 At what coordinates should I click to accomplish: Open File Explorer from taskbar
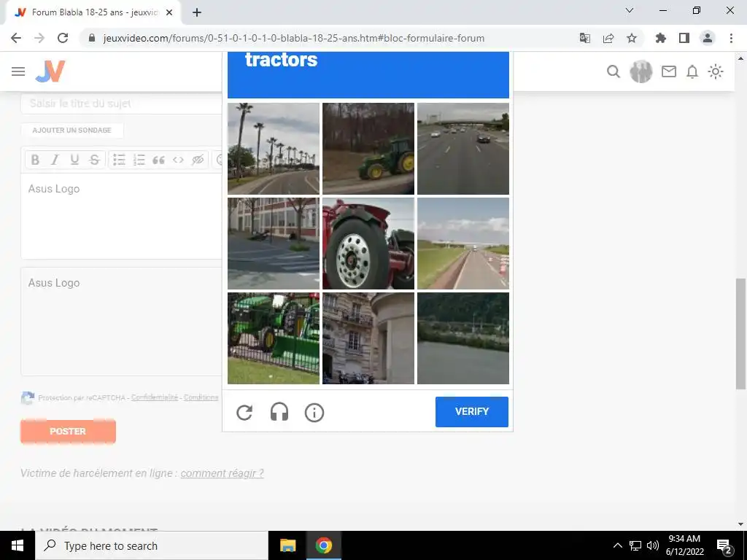point(287,545)
